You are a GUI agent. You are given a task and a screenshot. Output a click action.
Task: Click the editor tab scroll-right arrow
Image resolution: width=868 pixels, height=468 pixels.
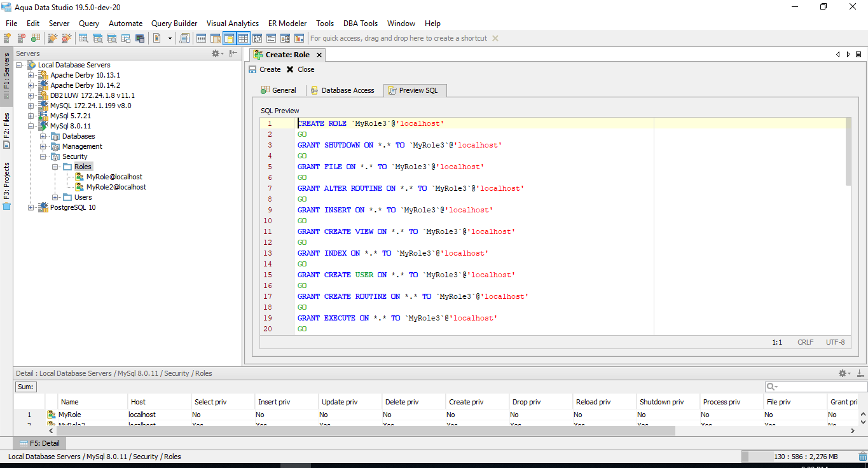tap(848, 55)
